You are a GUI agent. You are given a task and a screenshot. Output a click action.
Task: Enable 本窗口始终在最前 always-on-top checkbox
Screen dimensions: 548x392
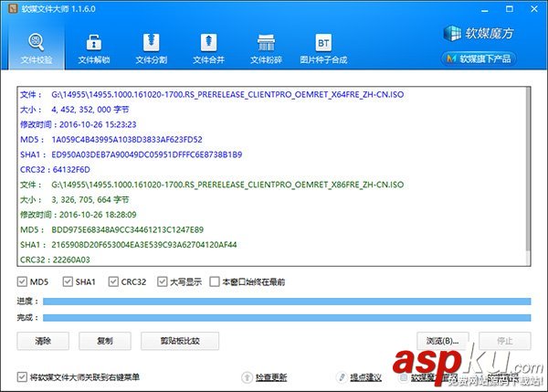click(x=215, y=281)
